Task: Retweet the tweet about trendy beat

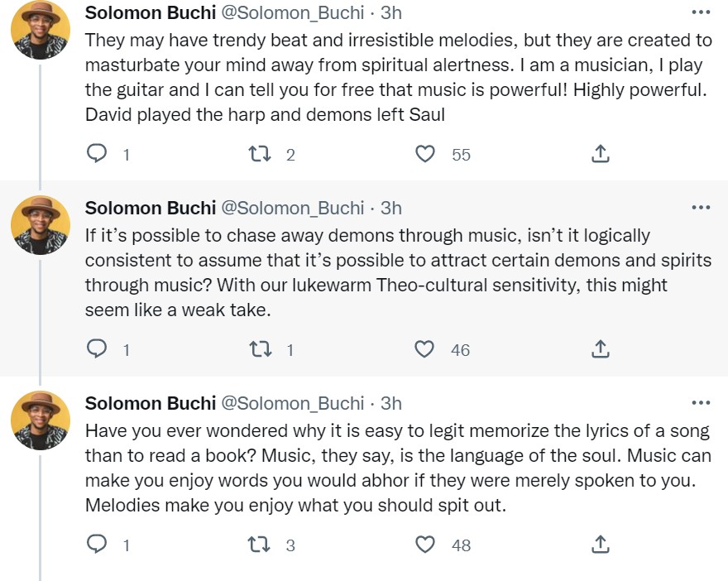Action: coord(260,154)
